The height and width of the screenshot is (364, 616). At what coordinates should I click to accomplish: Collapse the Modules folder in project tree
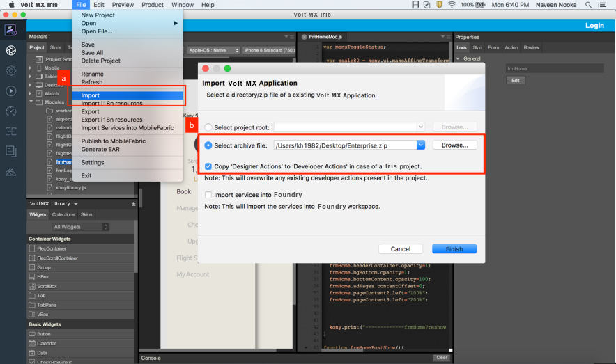pyautogui.click(x=31, y=102)
